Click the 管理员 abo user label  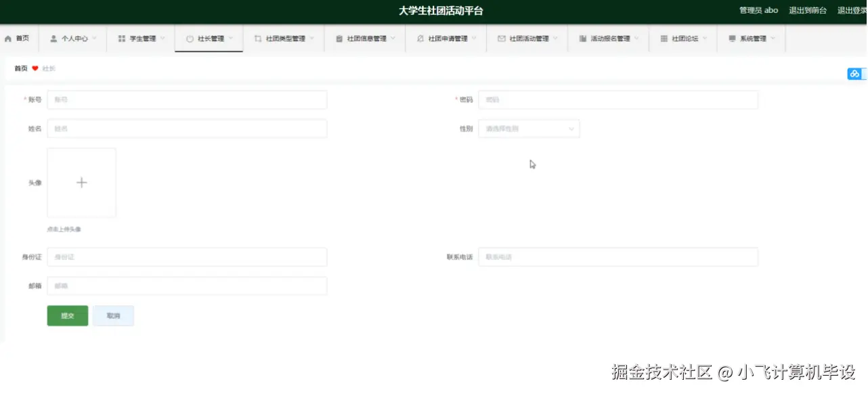coord(759,11)
